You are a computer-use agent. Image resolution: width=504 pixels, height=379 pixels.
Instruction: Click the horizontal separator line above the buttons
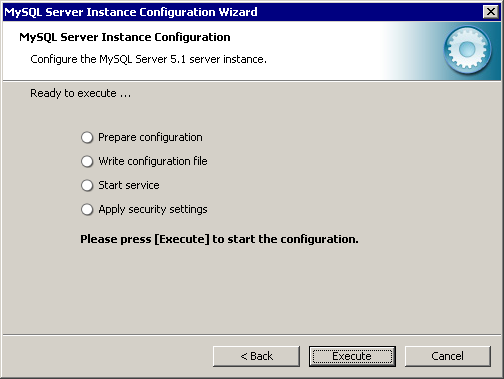pos(252,335)
